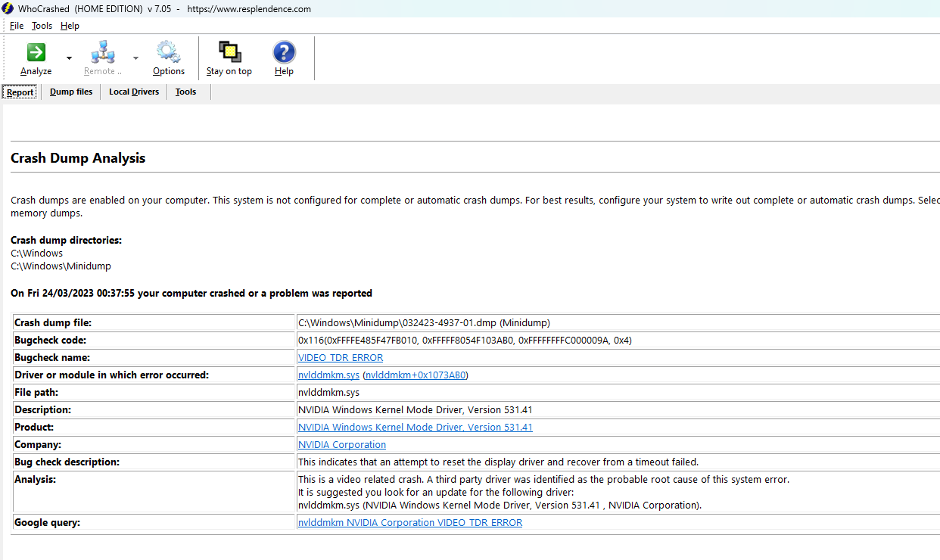
Task: Click the C:\Windows directory line
Action: pyautogui.click(x=37, y=254)
